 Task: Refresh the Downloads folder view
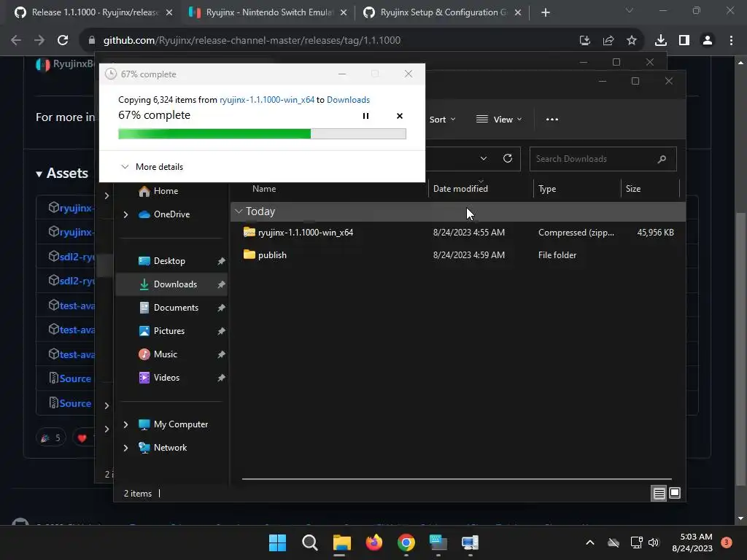tap(508, 158)
